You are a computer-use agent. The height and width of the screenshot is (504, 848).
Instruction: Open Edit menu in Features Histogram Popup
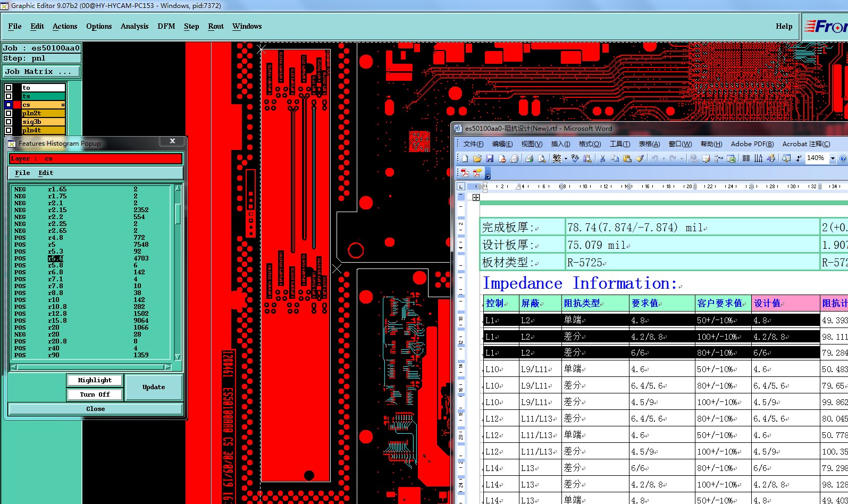click(46, 173)
